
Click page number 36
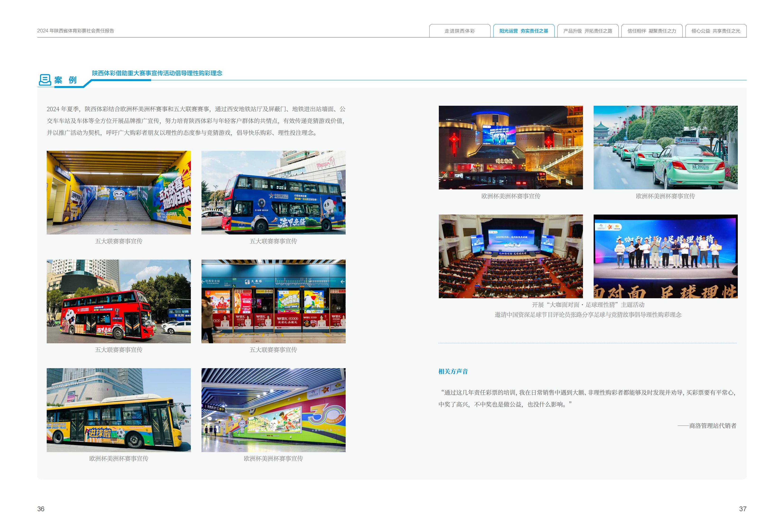point(41,509)
